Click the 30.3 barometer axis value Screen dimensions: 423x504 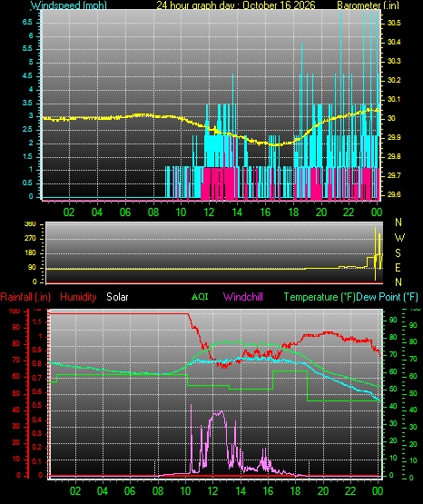coord(394,61)
